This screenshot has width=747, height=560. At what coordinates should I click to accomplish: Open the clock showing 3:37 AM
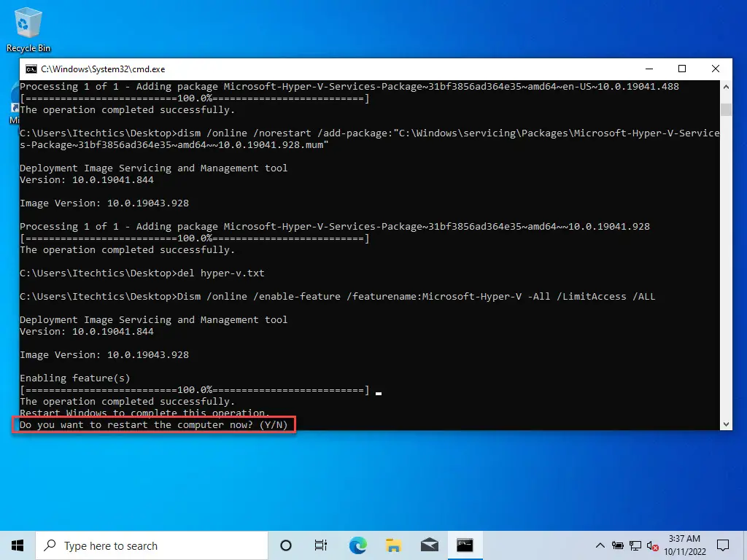point(684,545)
